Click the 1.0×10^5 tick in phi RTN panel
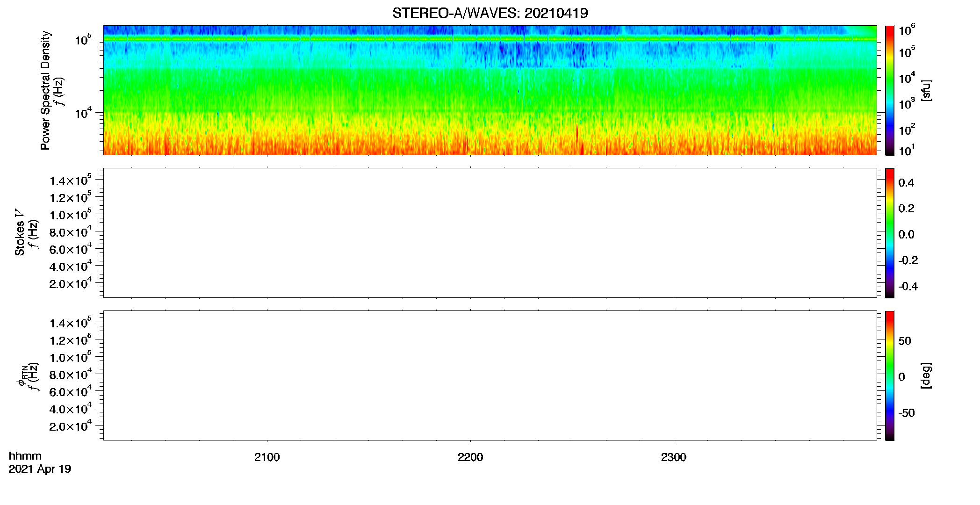Screen dimensions: 980x505 71,357
